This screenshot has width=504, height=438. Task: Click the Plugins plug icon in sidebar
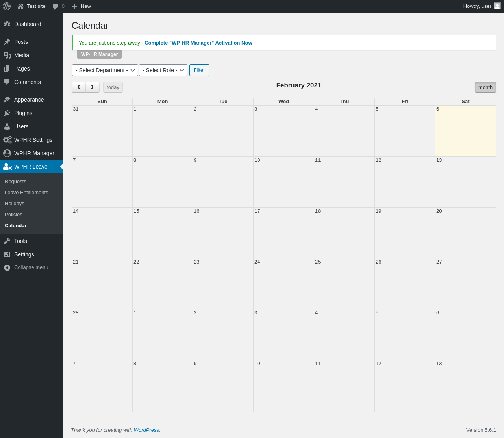[x=7, y=113]
